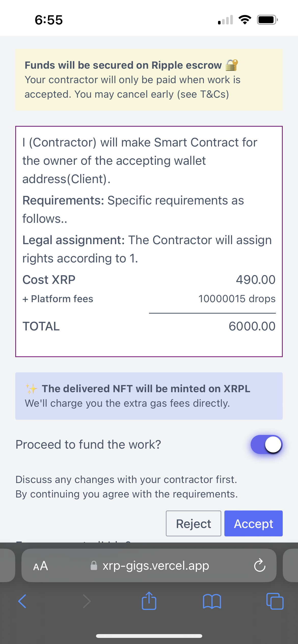Image resolution: width=298 pixels, height=644 pixels.
Task: Reject the contract proposal
Action: (194, 523)
